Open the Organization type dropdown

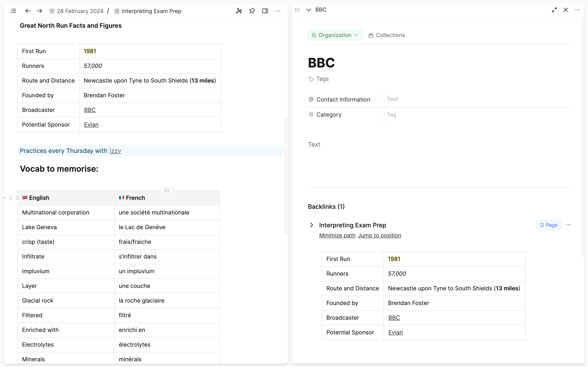(x=335, y=35)
